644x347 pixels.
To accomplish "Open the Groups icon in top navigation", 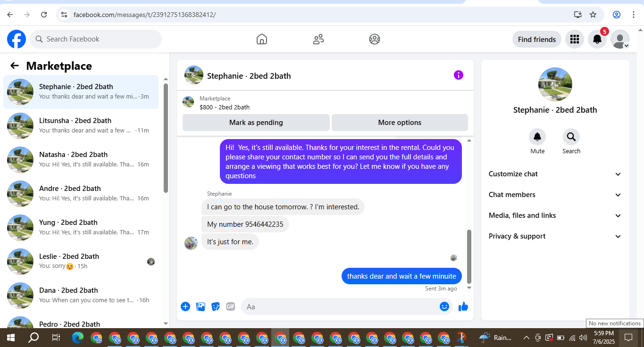I will click(x=375, y=39).
